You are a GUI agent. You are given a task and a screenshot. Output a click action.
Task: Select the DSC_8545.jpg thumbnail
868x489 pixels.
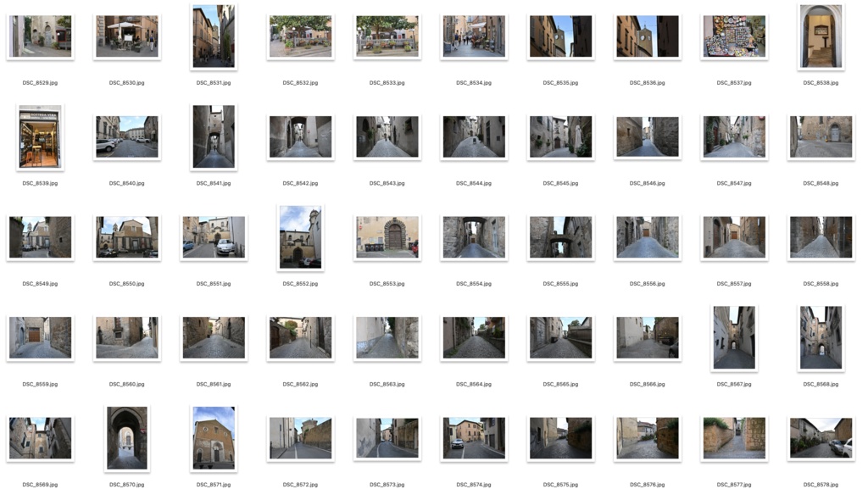(x=561, y=136)
